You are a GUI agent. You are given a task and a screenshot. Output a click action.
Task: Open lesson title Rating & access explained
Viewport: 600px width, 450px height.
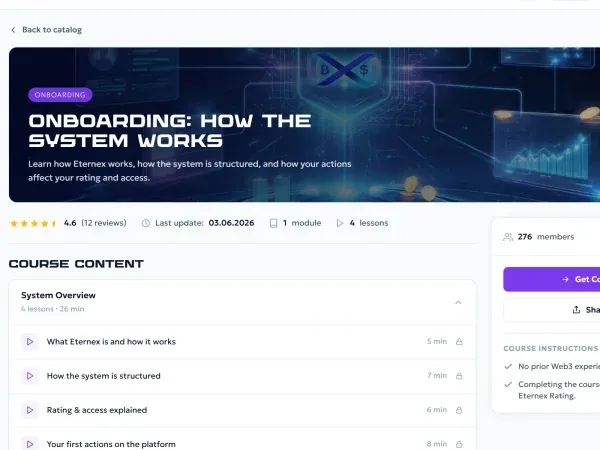97,410
